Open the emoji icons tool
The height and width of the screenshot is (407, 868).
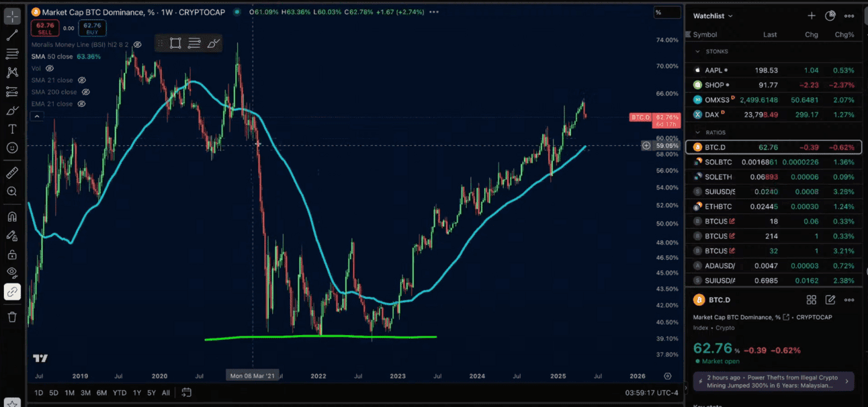coord(12,148)
